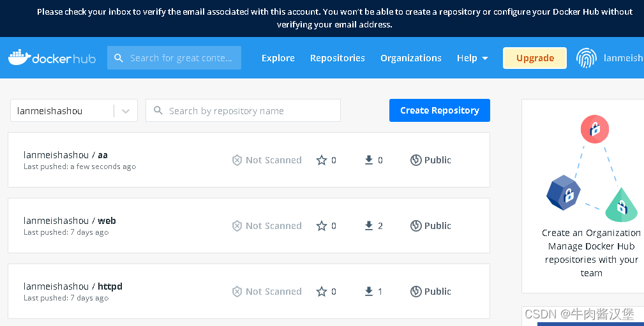The width and height of the screenshot is (644, 326).
Task: Click the Not Scanned label for web
Action: coord(274,226)
